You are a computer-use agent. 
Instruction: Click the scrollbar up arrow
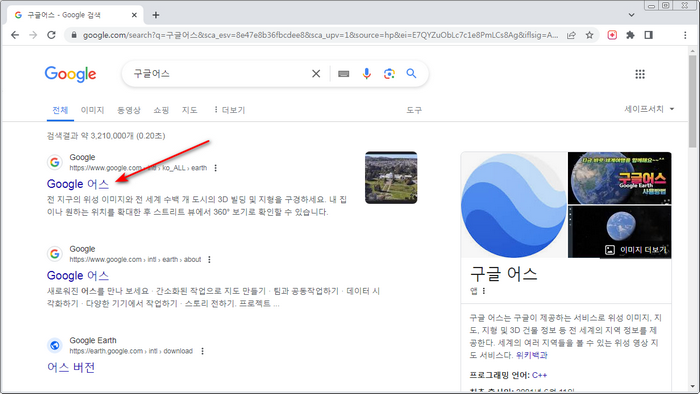point(692,50)
